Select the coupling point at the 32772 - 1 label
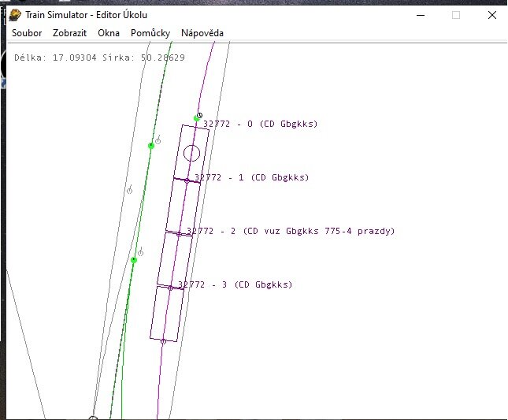508x420 pixels. (x=187, y=180)
